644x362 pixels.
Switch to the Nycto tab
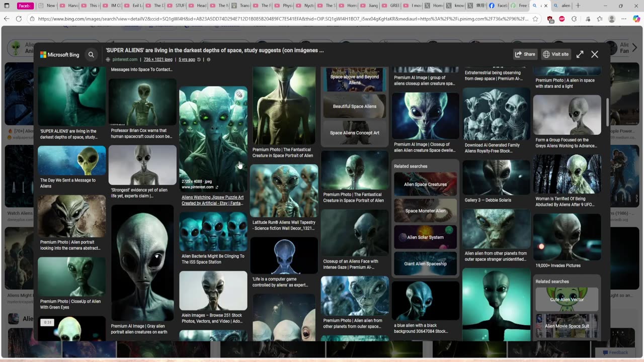coord(304,6)
